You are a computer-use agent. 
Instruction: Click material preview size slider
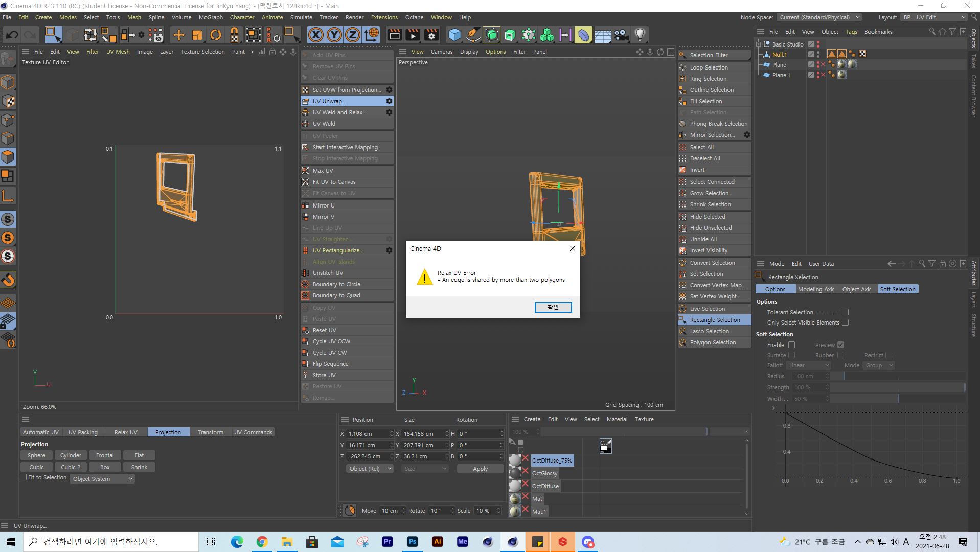click(624, 432)
